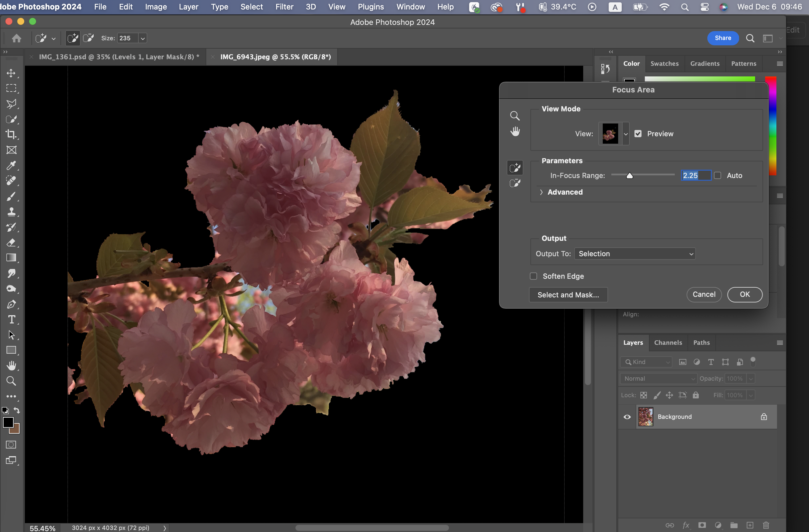Pick the Clone Stamp tool
Viewport: 809px width, 532px height.
tap(11, 212)
